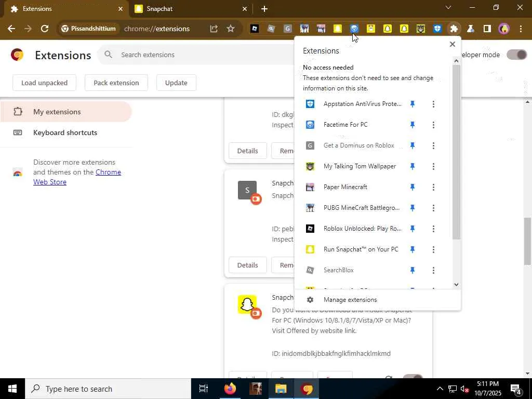Viewport: 532px width, 399px height.
Task: Reload the page
Action: click(45, 29)
